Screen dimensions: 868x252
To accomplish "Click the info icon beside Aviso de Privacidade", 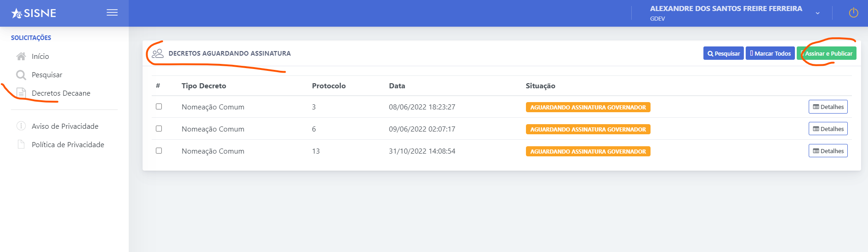I will 21,126.
